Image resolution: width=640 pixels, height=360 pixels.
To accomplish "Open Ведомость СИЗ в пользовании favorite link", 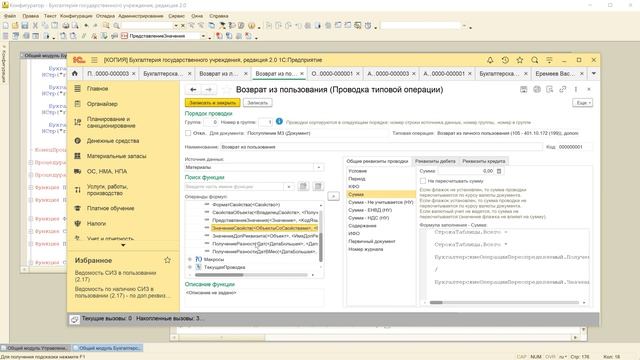I will (x=116, y=276).
